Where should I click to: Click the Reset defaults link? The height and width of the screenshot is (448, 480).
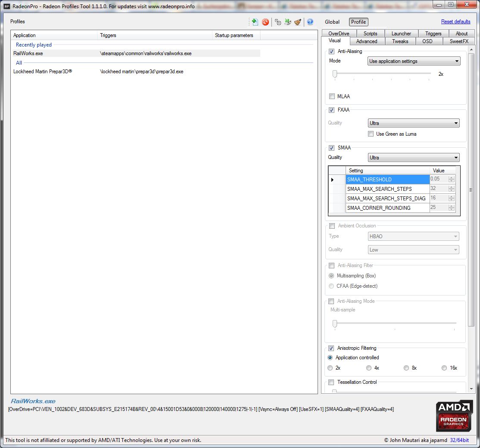pos(455,22)
